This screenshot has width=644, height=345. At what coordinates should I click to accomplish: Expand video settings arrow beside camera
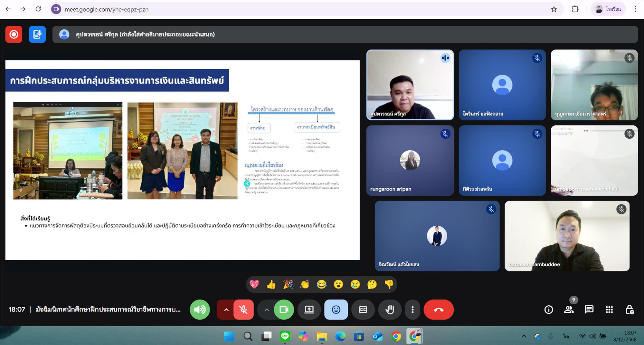point(267,310)
